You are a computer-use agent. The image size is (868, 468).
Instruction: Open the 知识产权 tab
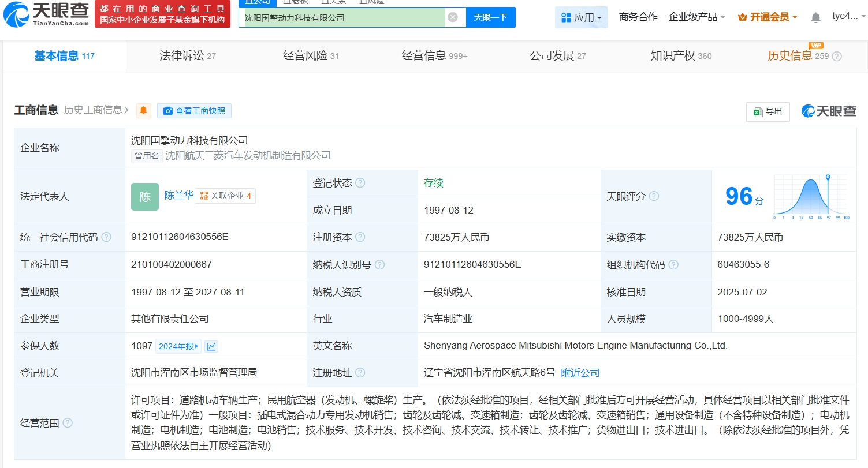680,56
